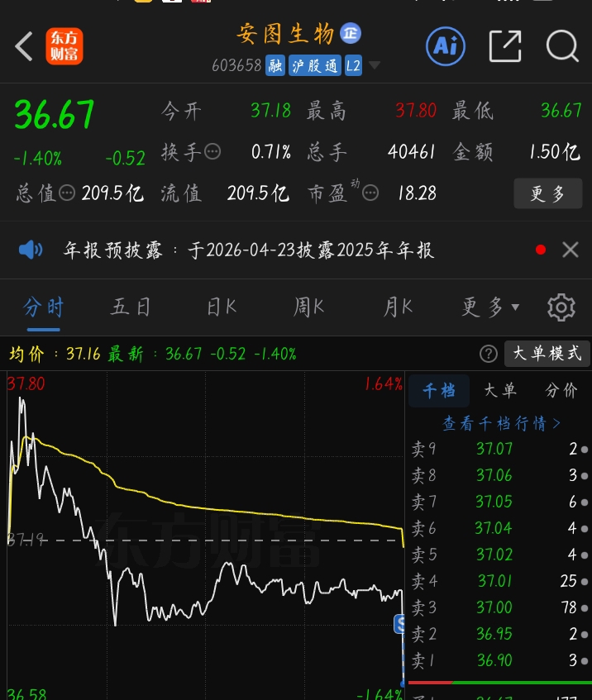Tap the 卖6 row at 37.04
Image resolution: width=592 pixels, height=700 pixels.
coord(499,528)
